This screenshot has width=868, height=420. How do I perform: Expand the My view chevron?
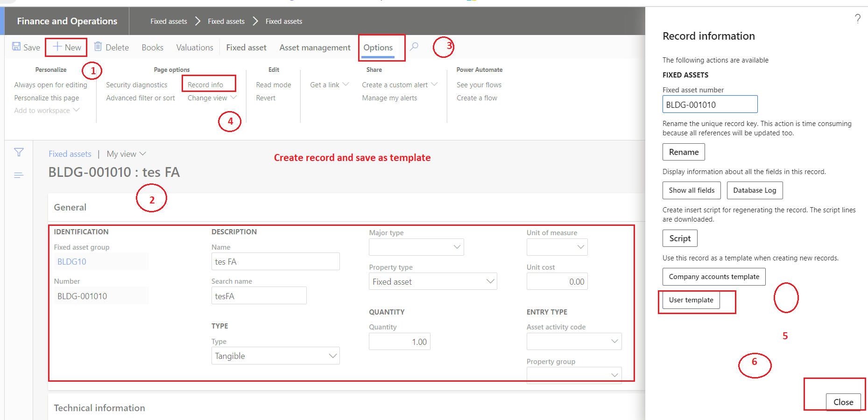[x=143, y=154]
